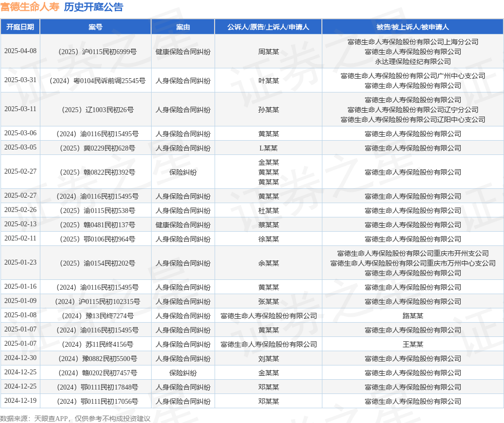Select date 2025-02-13

click(20, 224)
